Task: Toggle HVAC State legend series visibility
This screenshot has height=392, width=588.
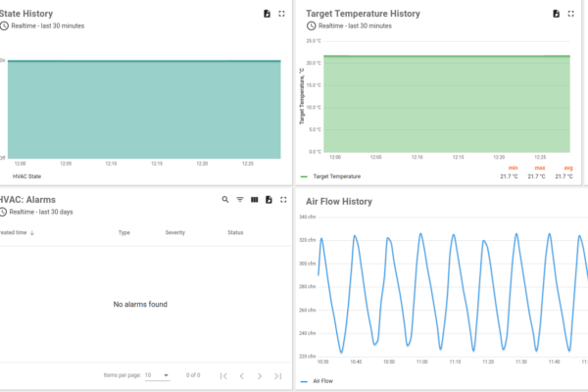Action: 26,176
